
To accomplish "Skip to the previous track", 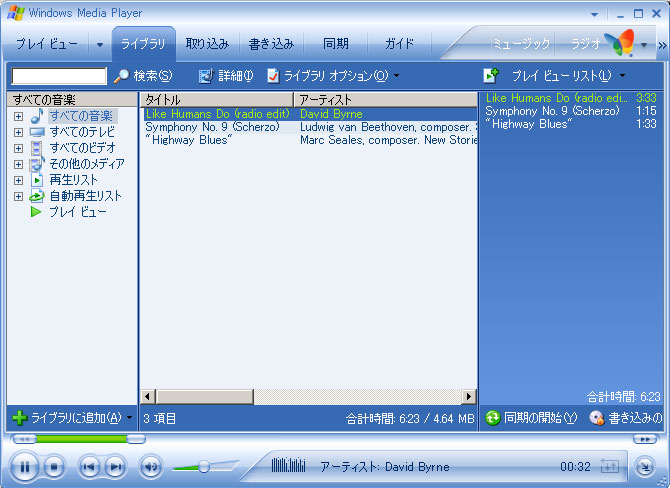I will pos(89,467).
